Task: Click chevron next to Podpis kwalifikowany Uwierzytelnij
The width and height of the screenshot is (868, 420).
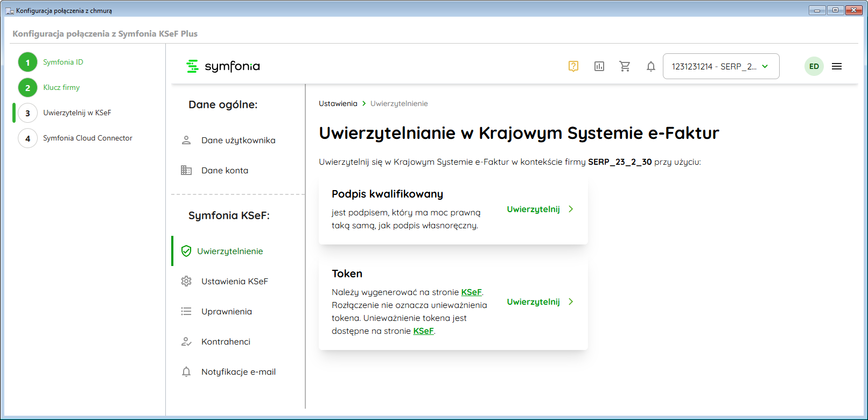Action: click(x=571, y=209)
